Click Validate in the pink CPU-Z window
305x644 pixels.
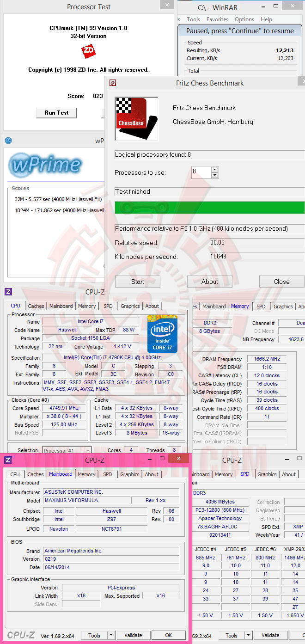[x=134, y=635]
